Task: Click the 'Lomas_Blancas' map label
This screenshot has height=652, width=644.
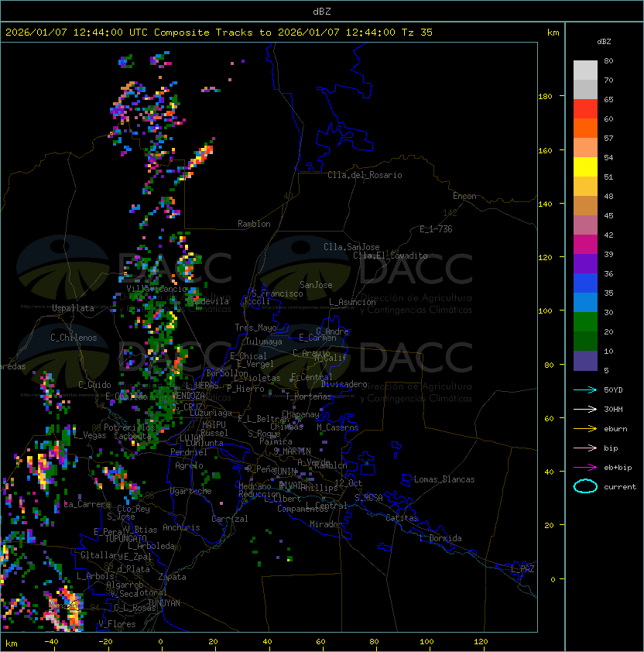Action: (x=444, y=479)
